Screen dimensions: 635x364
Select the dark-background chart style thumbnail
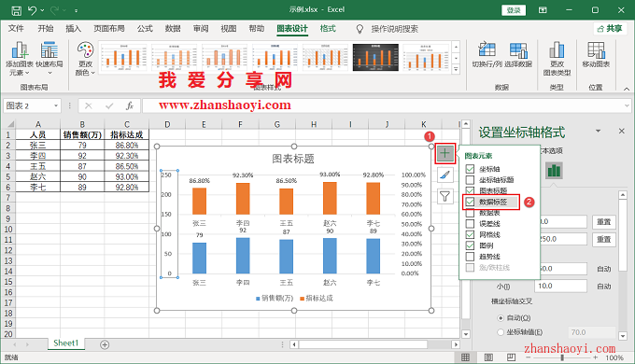click(375, 57)
